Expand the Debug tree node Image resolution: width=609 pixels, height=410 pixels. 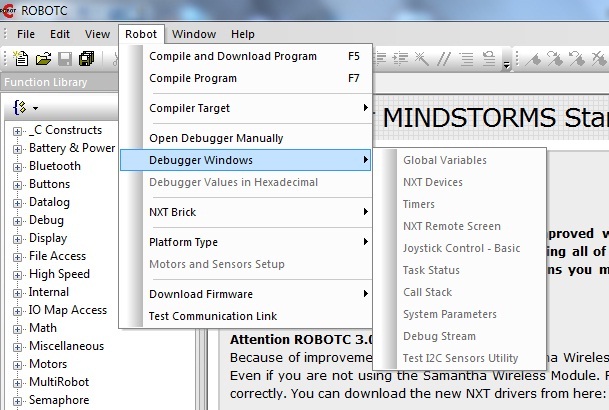(x=17, y=221)
